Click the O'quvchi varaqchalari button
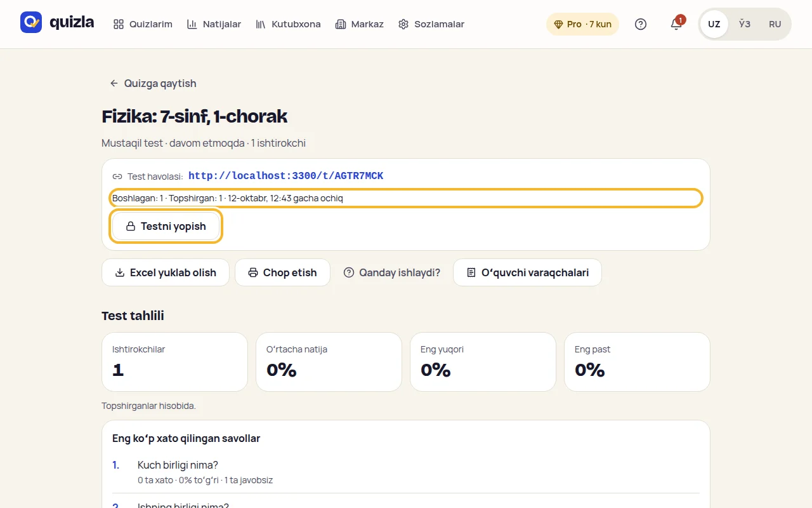Image resolution: width=812 pixels, height=508 pixels. point(528,272)
